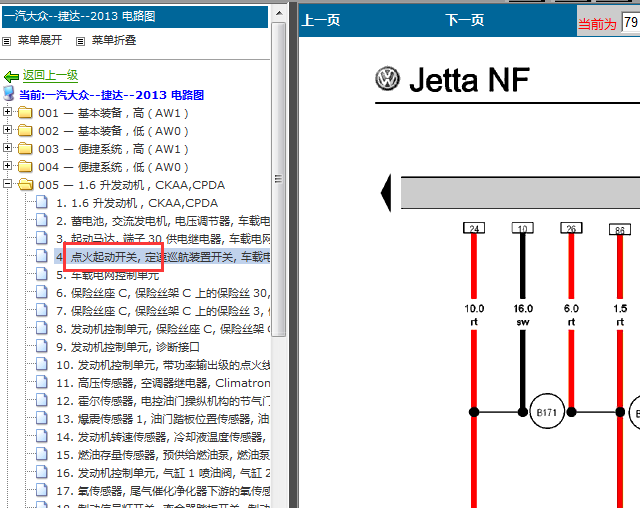Click connector label 26 on diagram
The height and width of the screenshot is (508, 640).
(x=571, y=228)
